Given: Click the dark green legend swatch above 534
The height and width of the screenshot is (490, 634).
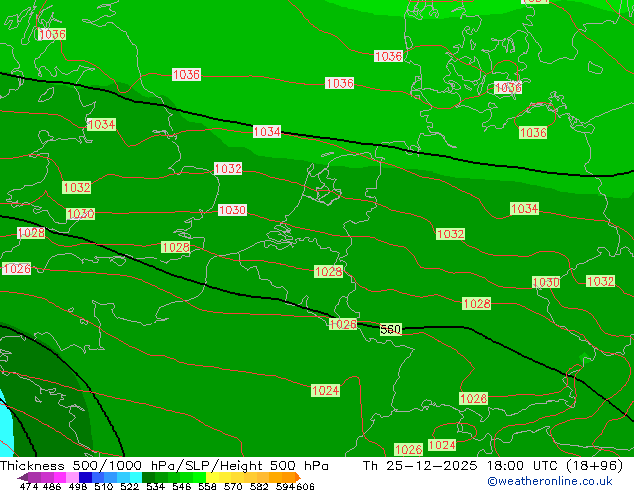Looking at the screenshot, I should 148,477.
